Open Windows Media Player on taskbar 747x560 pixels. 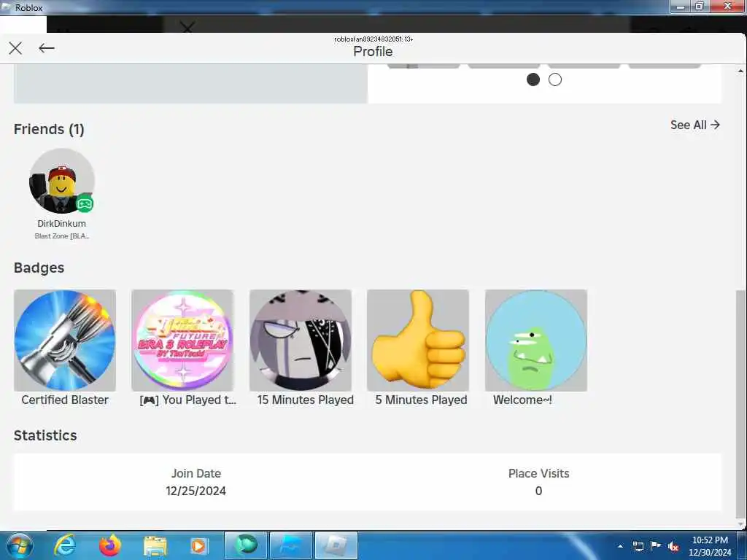point(198,546)
